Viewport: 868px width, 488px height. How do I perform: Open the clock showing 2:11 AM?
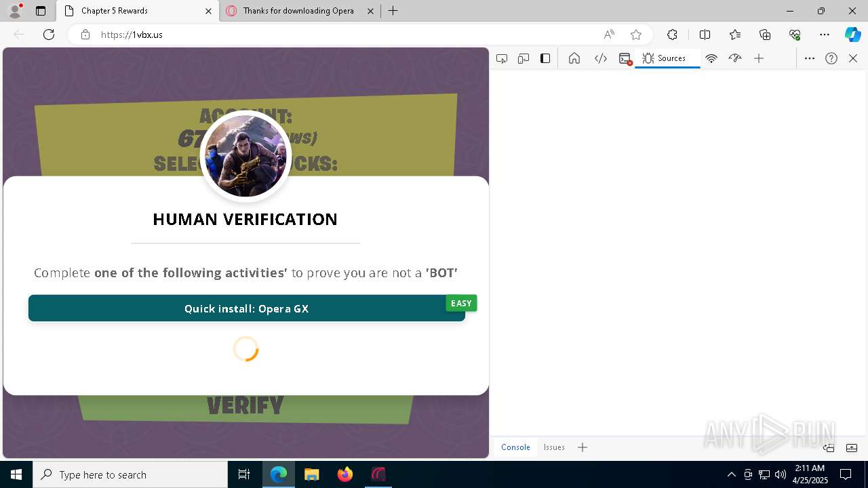click(810, 474)
